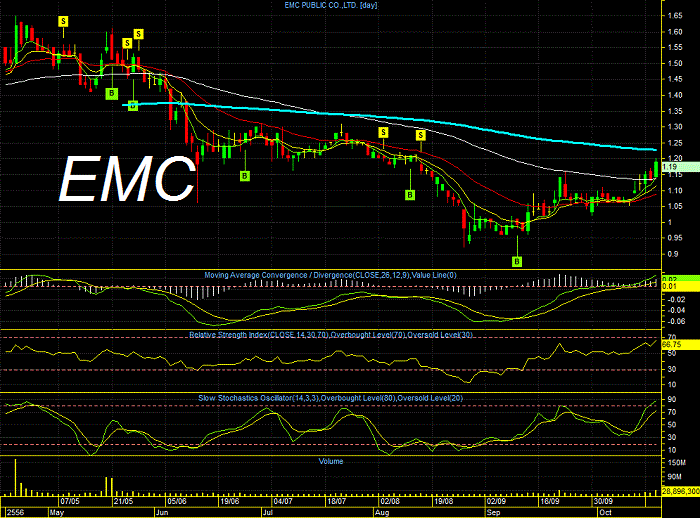Click the 07/05 date label
The height and width of the screenshot is (518, 700).
70,501
